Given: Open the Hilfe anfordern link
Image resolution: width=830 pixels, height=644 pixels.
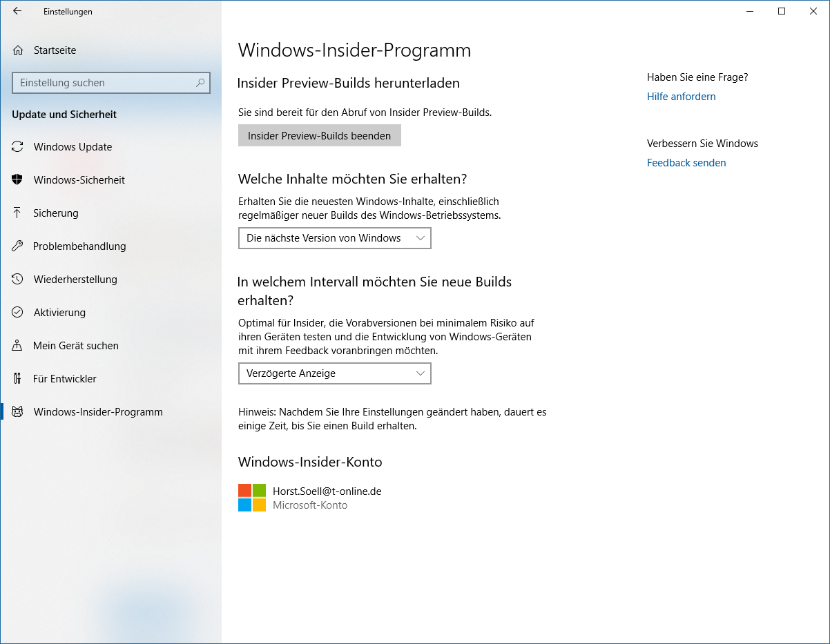Looking at the screenshot, I should (682, 97).
